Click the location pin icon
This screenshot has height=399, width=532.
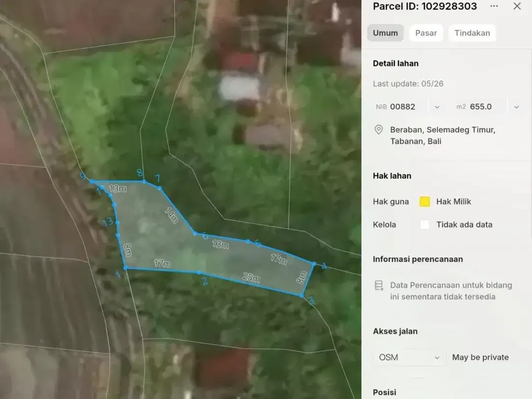click(x=379, y=130)
